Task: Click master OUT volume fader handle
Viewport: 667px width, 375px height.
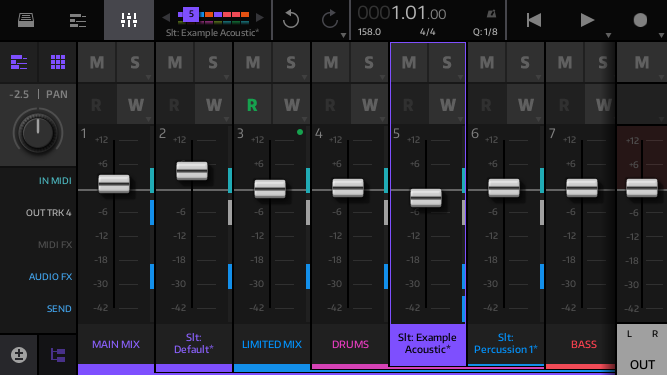Action: (642, 188)
